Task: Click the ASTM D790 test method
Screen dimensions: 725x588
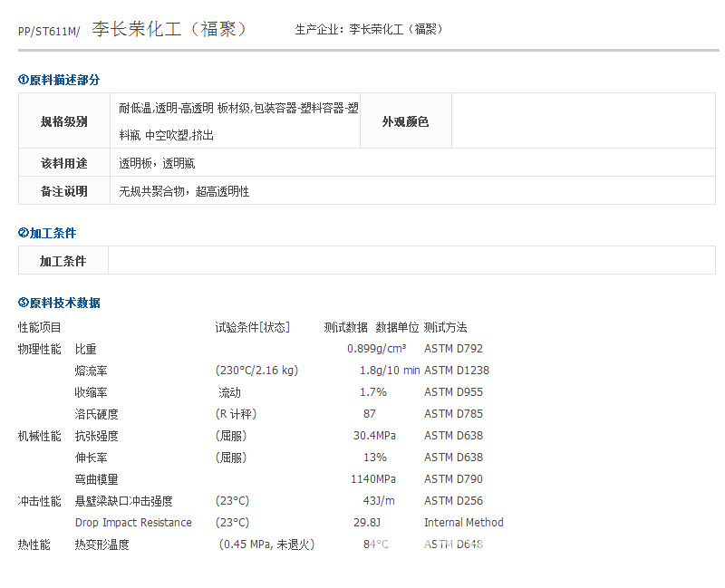Action: pos(454,479)
